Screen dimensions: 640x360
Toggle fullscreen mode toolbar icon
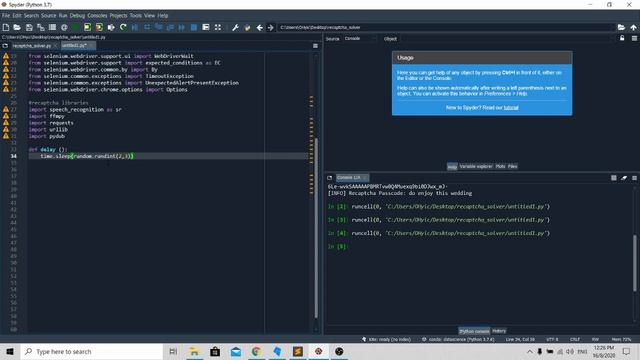pos(218,27)
